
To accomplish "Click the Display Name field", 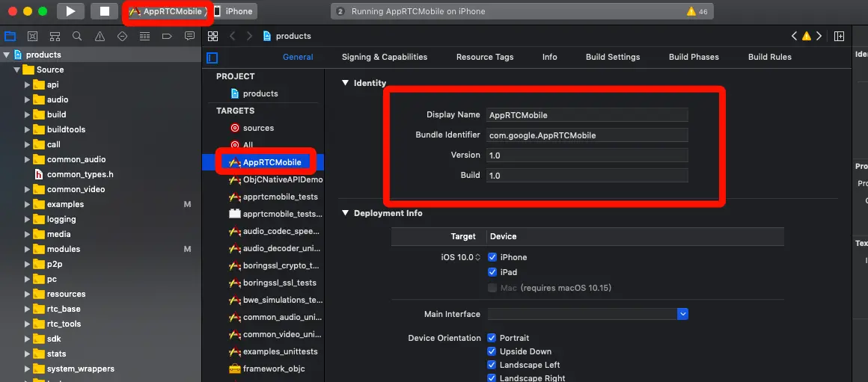I will [x=587, y=114].
